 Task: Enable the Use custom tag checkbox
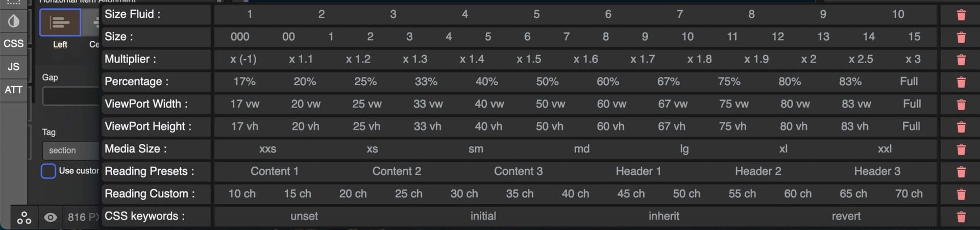48,171
